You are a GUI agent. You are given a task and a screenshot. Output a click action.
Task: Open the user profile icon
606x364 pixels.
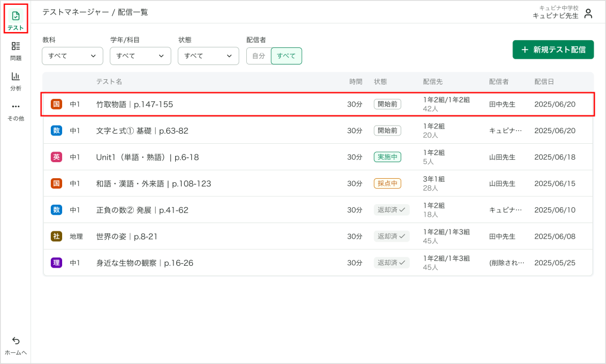(x=588, y=14)
